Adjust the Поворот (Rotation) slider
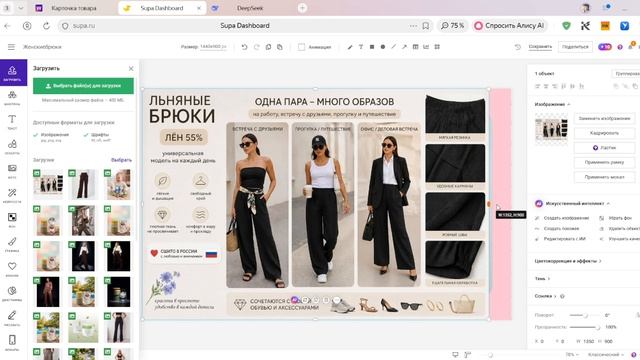Image resolution: width=640 pixels, height=360 pixels. [584, 316]
